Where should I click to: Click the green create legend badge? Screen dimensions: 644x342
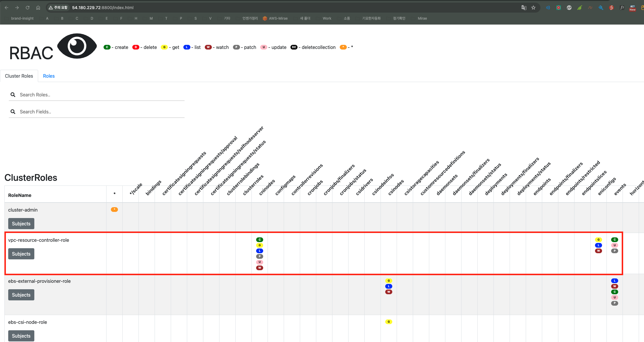pos(107,47)
